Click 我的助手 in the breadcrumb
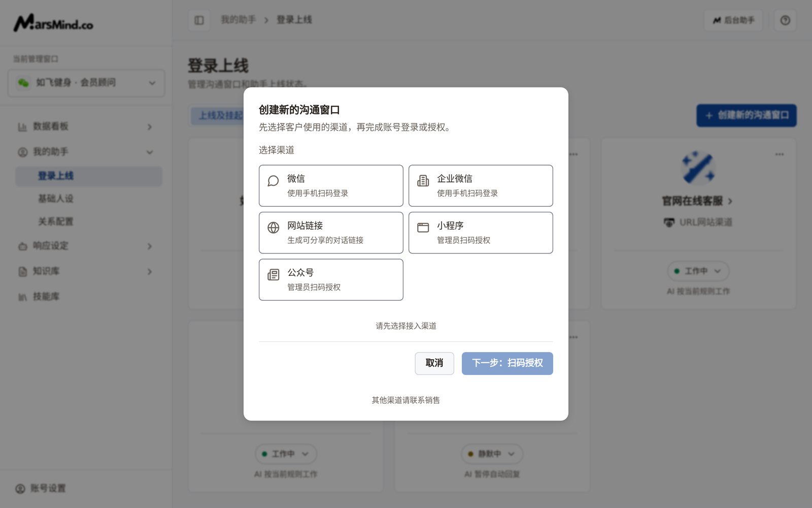The height and width of the screenshot is (508, 812). (238, 20)
